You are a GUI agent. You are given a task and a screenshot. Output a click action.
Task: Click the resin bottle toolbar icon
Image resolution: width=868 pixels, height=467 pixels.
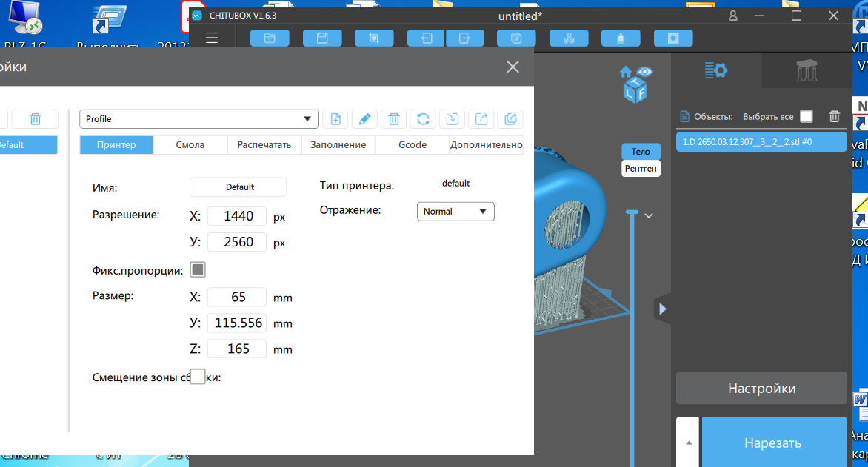pyautogui.click(x=621, y=38)
